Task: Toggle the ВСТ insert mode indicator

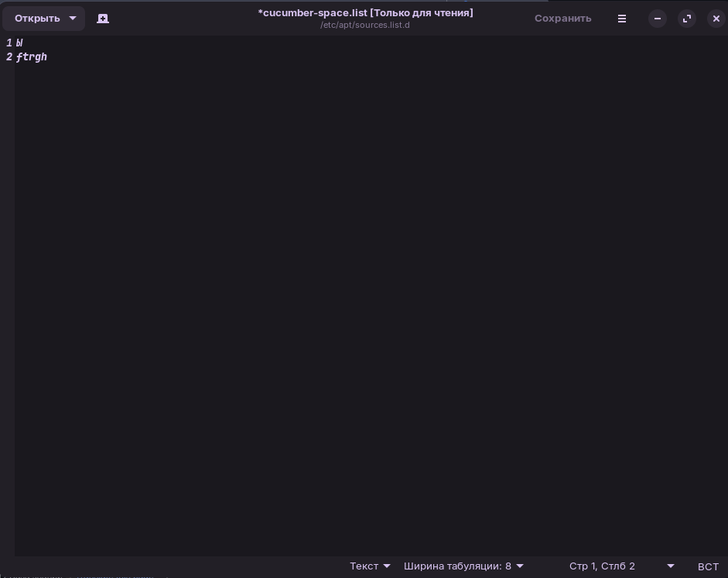Action: tap(708, 566)
